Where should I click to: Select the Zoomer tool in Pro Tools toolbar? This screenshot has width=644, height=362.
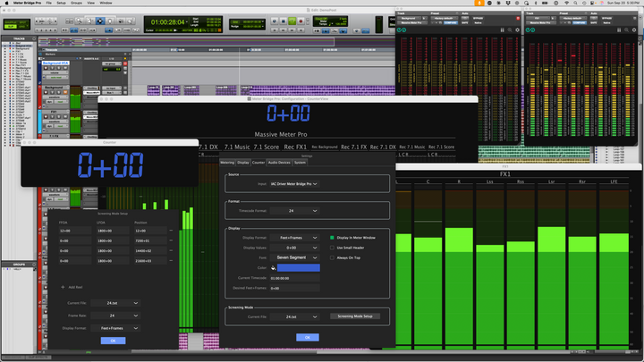[79, 21]
